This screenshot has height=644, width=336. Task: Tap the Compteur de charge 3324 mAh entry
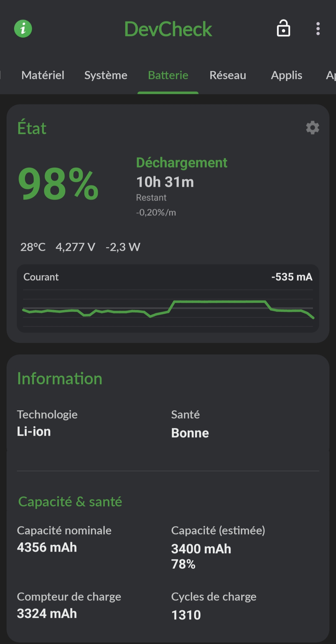69,605
